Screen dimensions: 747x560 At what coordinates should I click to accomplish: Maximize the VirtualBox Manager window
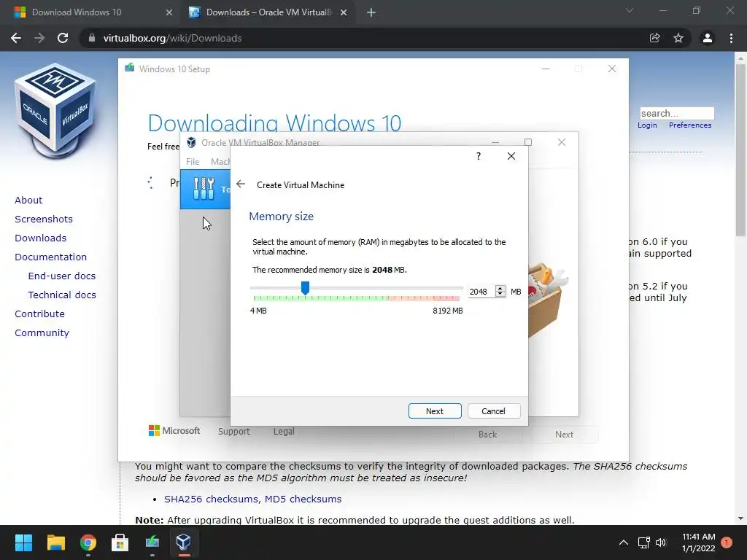[528, 142]
